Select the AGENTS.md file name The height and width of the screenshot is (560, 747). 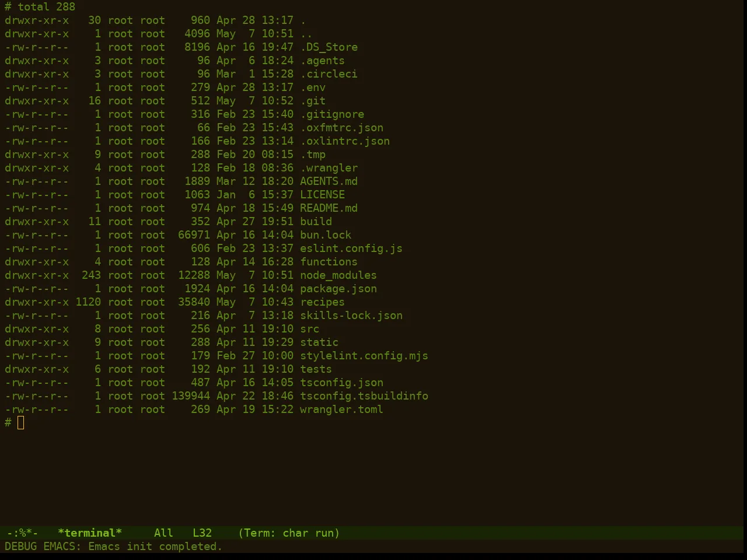[329, 181]
